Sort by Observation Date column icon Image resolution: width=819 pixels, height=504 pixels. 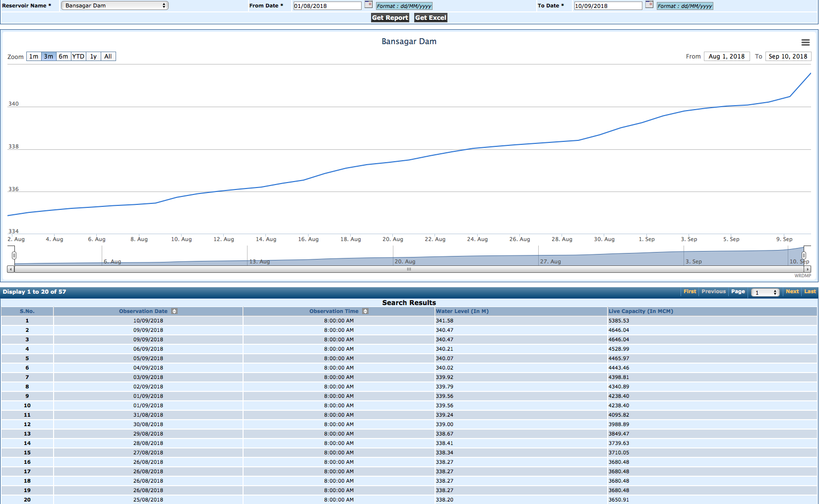tap(175, 312)
